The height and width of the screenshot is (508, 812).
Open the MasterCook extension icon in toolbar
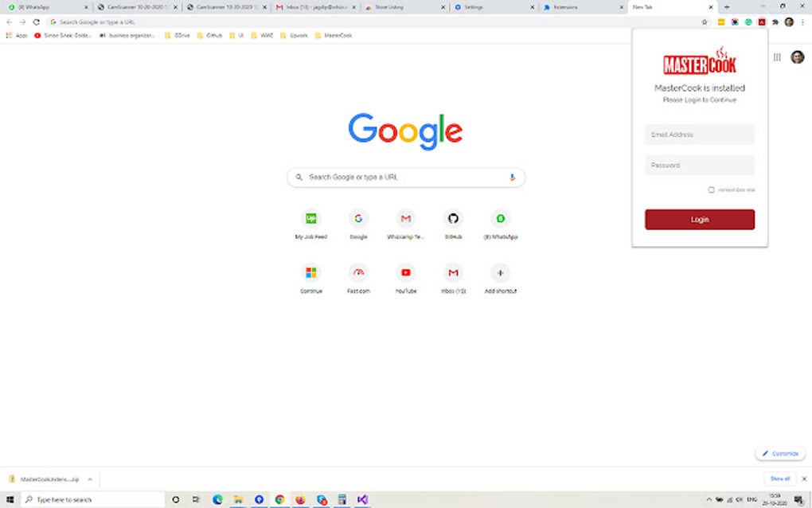760,21
